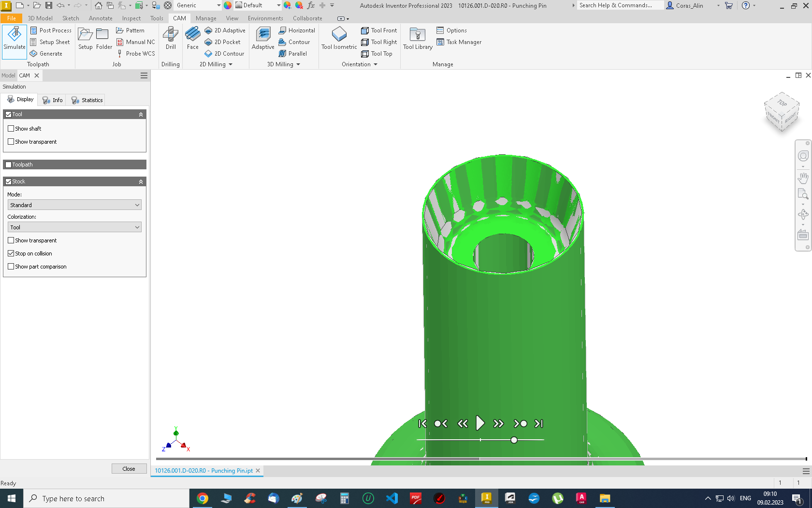Viewport: 812px width, 508px height.
Task: Start a Drill operation
Action: [x=170, y=39]
